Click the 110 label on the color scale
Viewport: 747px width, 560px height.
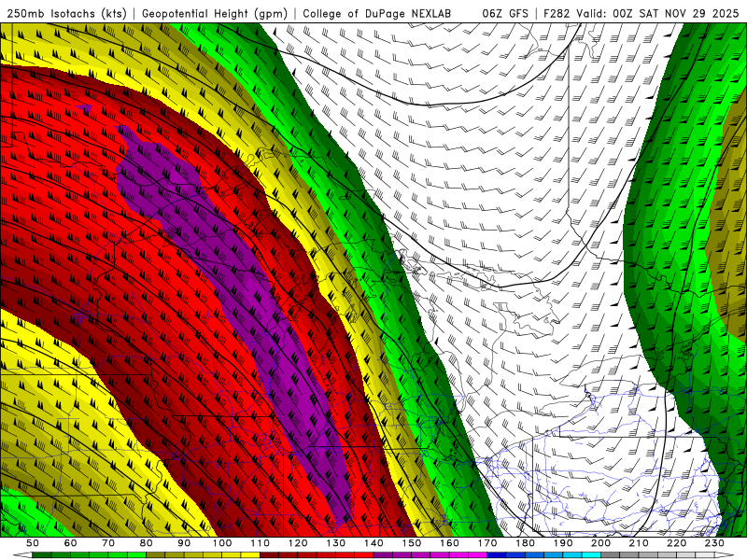tap(261, 543)
